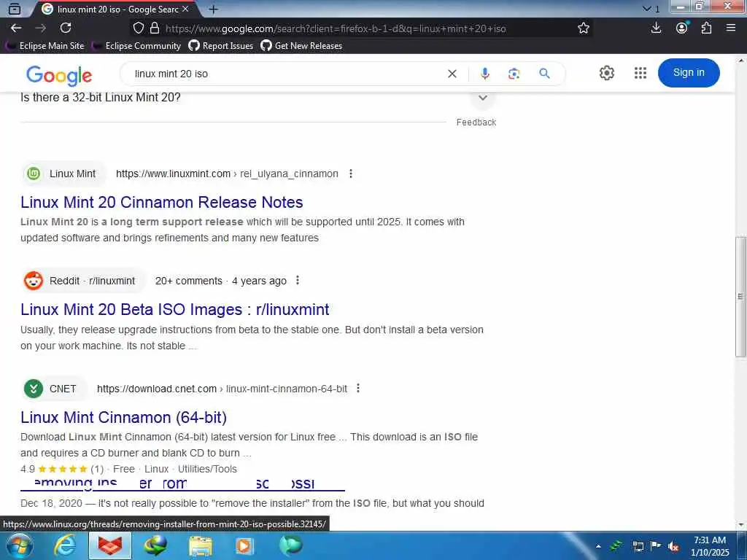
Task: Bookmark this page with the star
Action: click(x=584, y=28)
